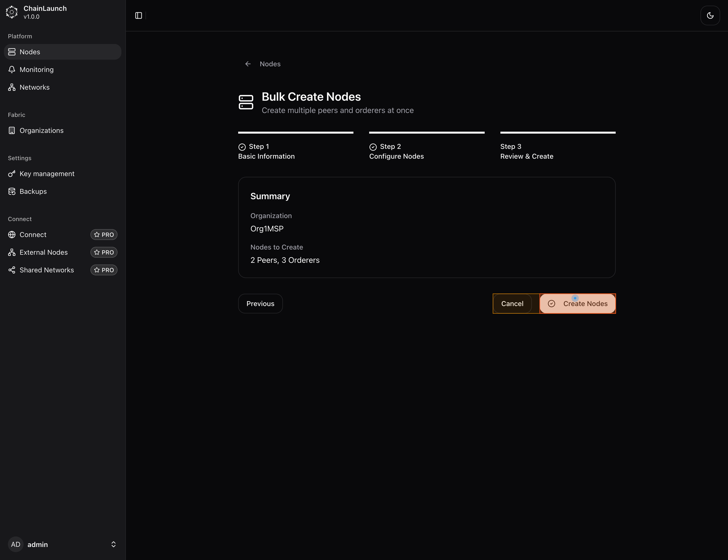Select Step 2 Configure Nodes
The image size is (728, 560).
(396, 152)
